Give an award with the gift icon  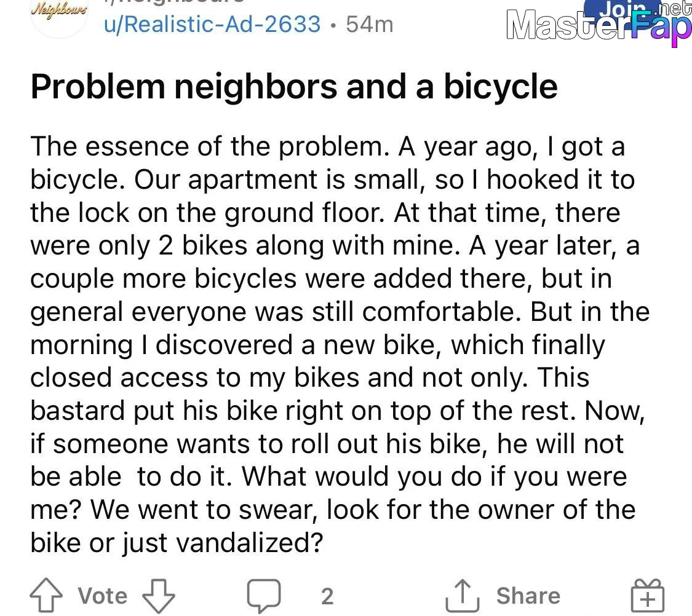(x=648, y=595)
